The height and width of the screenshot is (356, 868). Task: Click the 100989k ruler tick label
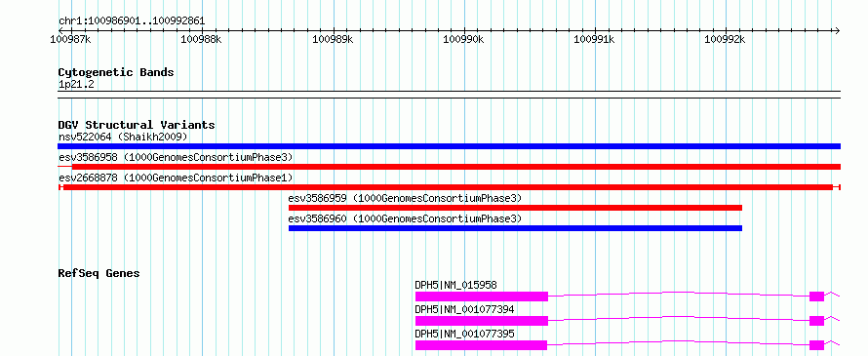333,39
